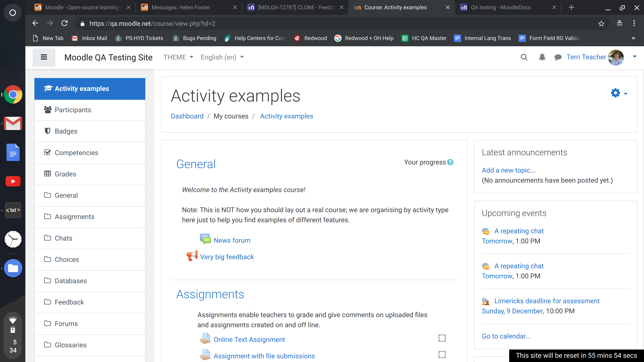Click Go to calendar link
The width and height of the screenshot is (644, 362).
506,336
